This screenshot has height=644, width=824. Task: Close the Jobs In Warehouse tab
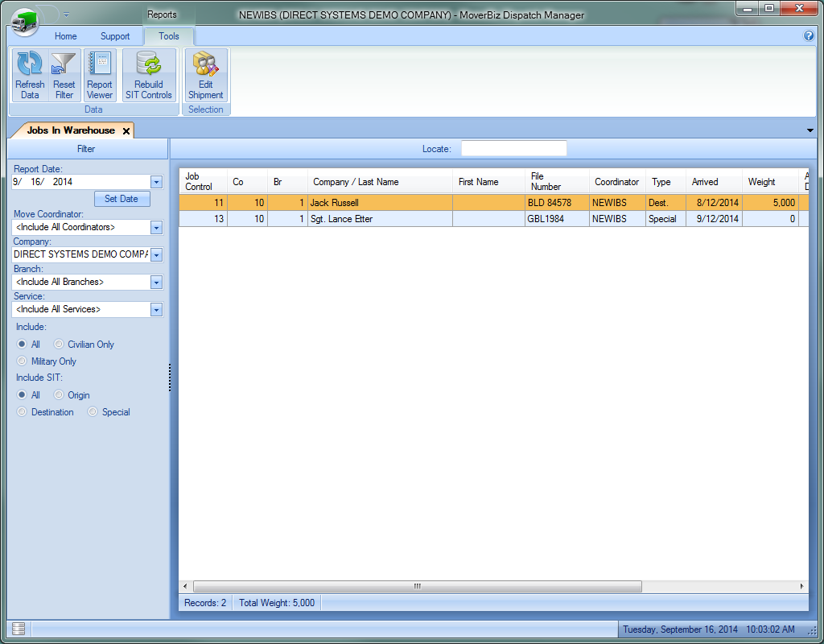tap(126, 130)
